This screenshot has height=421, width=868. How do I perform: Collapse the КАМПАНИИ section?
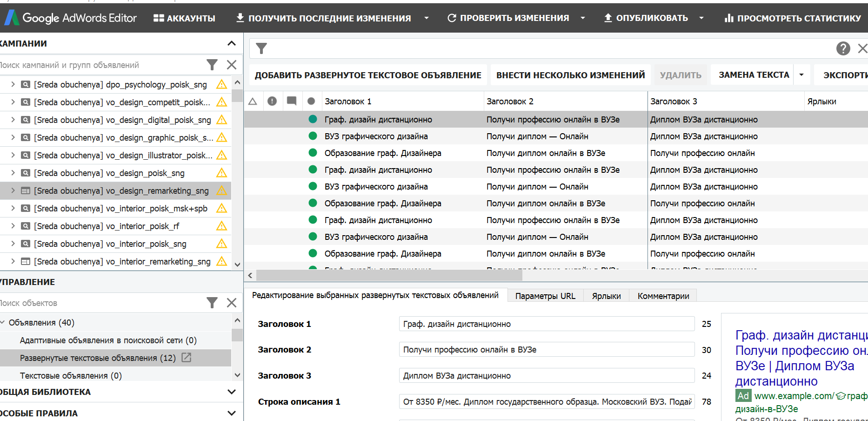(x=231, y=43)
